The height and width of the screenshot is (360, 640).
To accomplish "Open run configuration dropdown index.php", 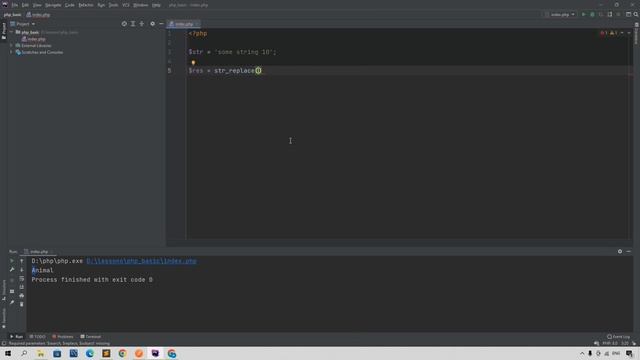I will [x=560, y=14].
